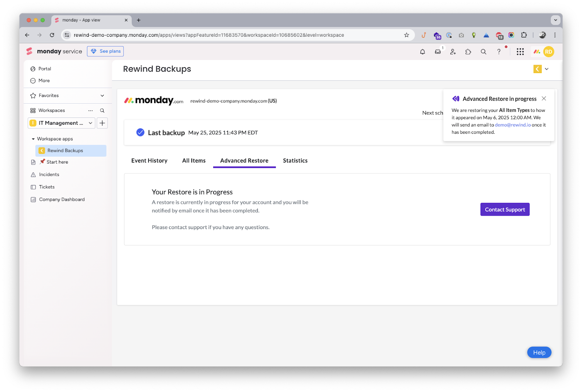Open the Help chat button
The image size is (582, 392).
[539, 352]
